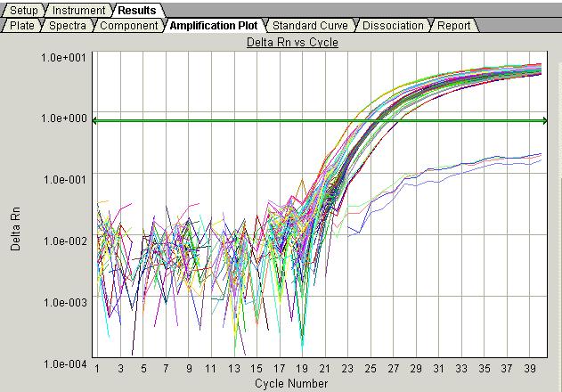Click the 1.0e-002 y-axis value
The height and width of the screenshot is (392, 562).
point(64,241)
